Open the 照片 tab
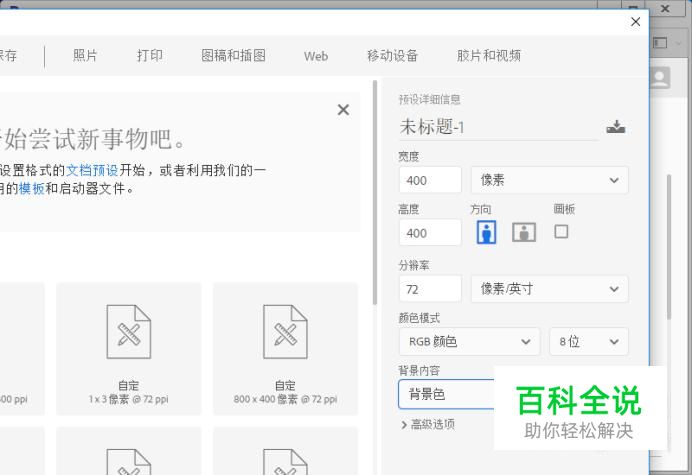The height and width of the screenshot is (475, 692). pos(85,56)
